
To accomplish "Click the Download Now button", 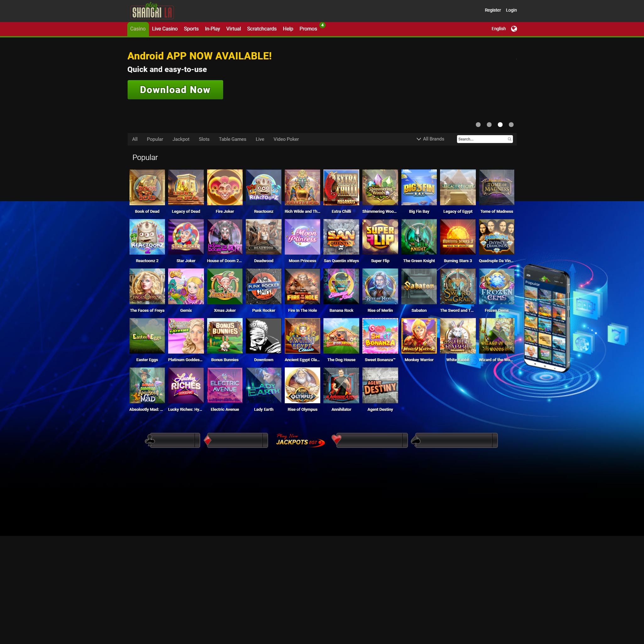I will point(175,90).
